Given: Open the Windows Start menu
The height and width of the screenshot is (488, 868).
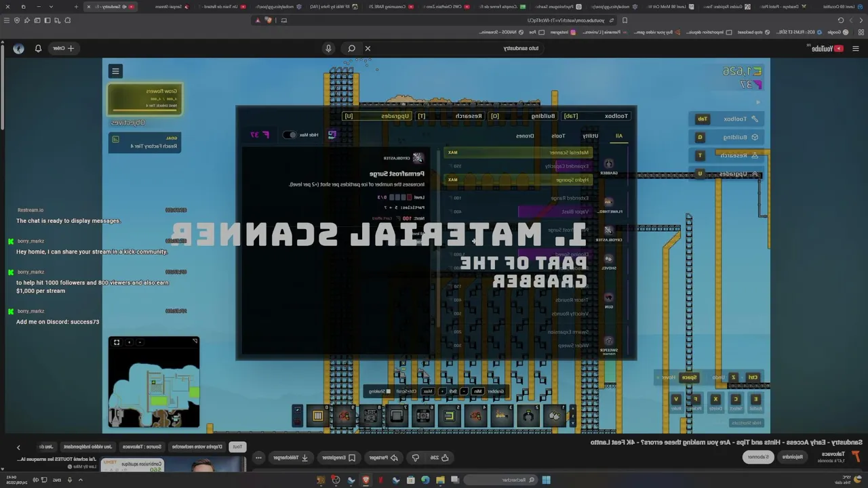Looking at the screenshot, I should coord(546,480).
